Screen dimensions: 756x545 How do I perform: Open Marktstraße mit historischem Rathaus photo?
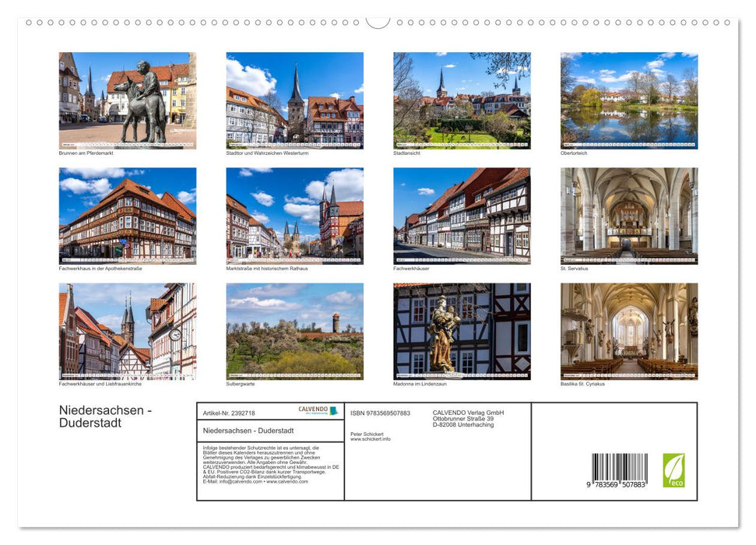click(x=294, y=216)
